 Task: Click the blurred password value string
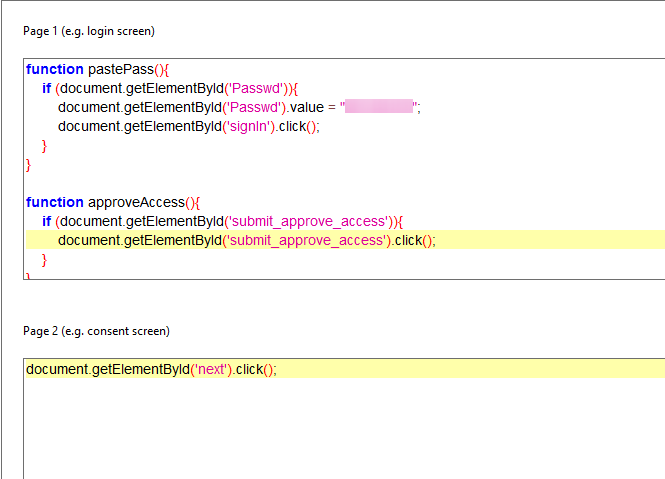(x=379, y=107)
